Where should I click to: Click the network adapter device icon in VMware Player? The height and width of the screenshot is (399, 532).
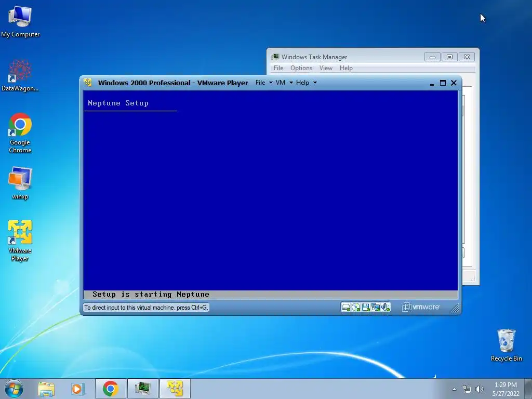pos(376,308)
